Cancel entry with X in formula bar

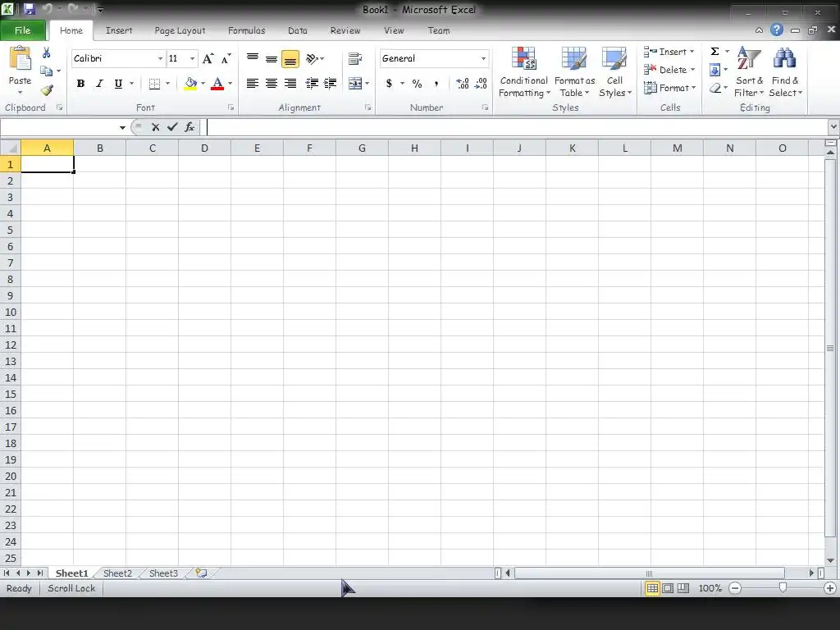tap(155, 127)
